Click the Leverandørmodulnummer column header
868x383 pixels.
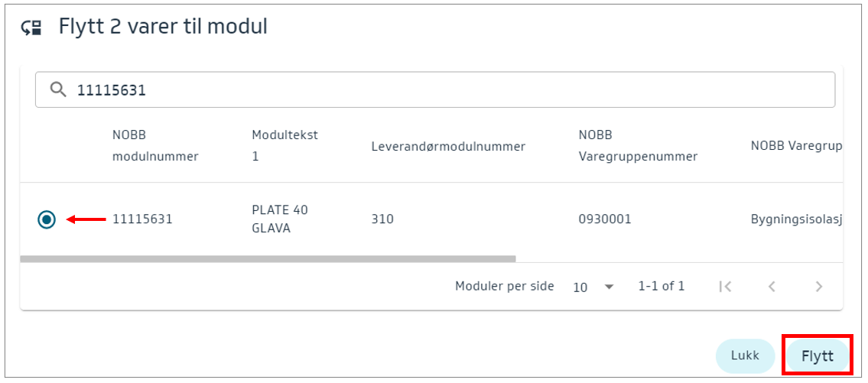pyautogui.click(x=448, y=147)
